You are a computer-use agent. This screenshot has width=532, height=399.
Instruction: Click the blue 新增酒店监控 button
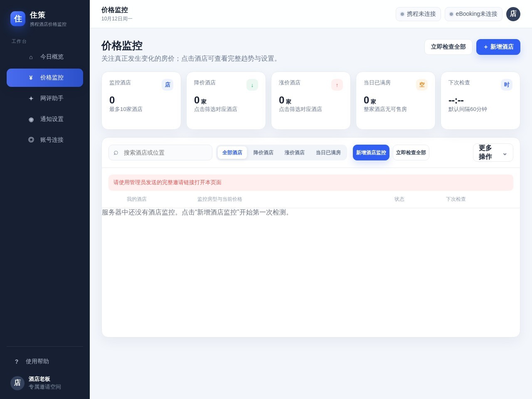[371, 153]
